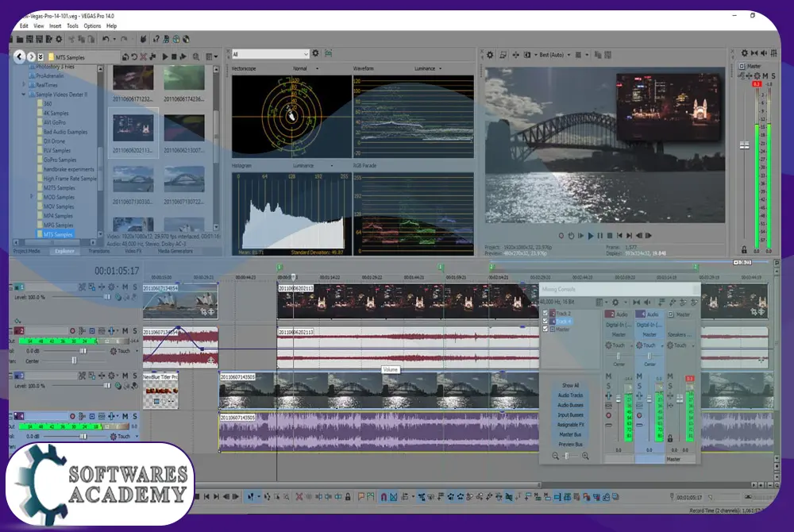This screenshot has height=532, width=794.
Task: Click 'Preview Bus' in Mixing Console
Action: point(570,445)
